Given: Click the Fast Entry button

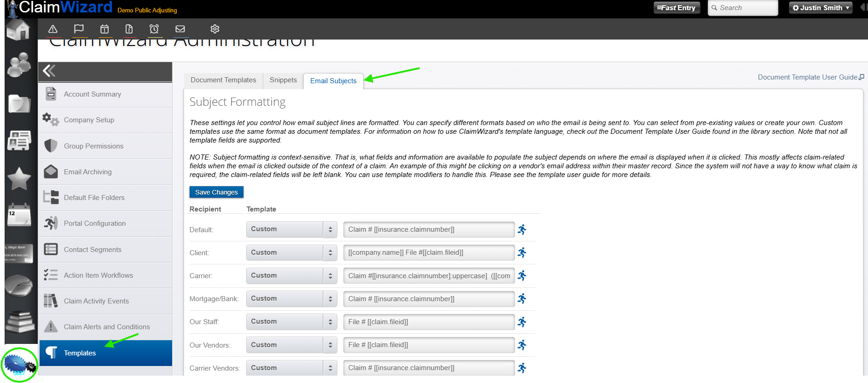Looking at the screenshot, I should click(x=677, y=8).
